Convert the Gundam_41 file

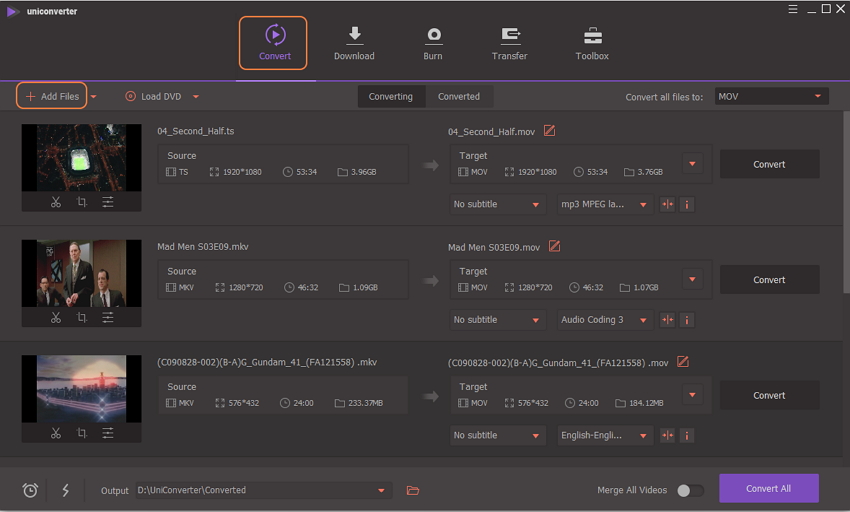click(769, 395)
